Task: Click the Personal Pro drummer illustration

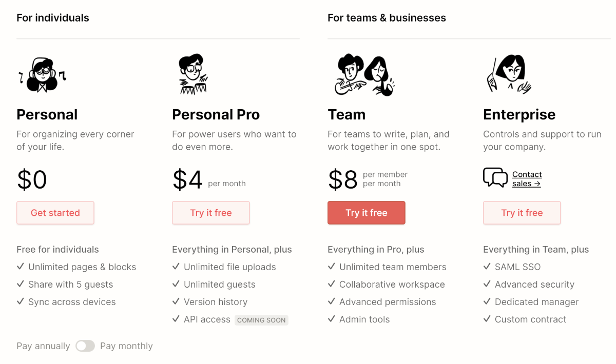Action: pyautogui.click(x=193, y=74)
